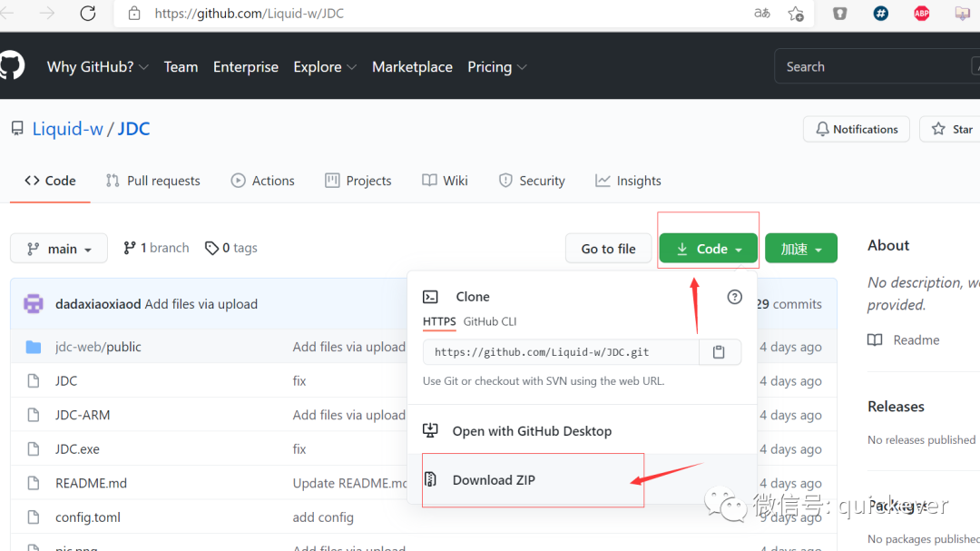Click Download ZIP option
Viewport: 980px width, 551px height.
(494, 479)
